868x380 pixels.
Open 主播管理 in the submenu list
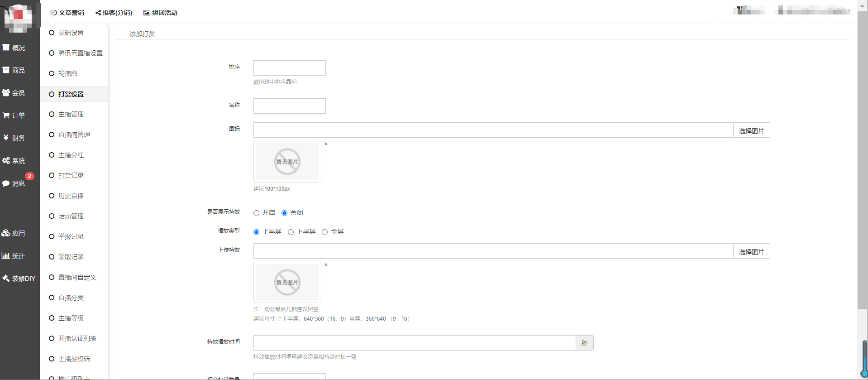pyautogui.click(x=71, y=114)
